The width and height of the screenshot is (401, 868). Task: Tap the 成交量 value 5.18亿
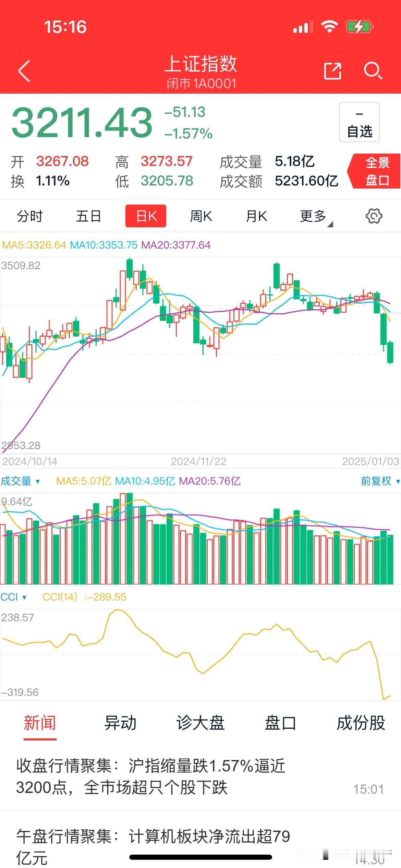pos(295,161)
